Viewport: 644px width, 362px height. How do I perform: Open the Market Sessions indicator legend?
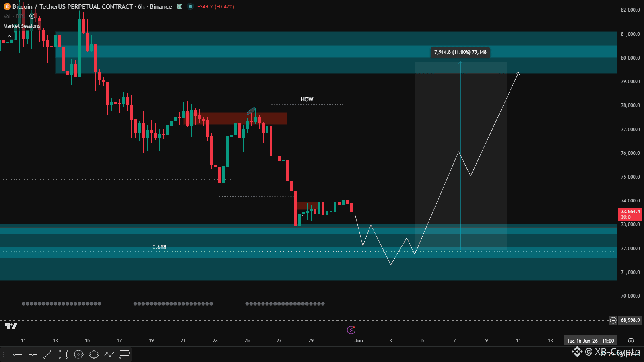tap(22, 26)
